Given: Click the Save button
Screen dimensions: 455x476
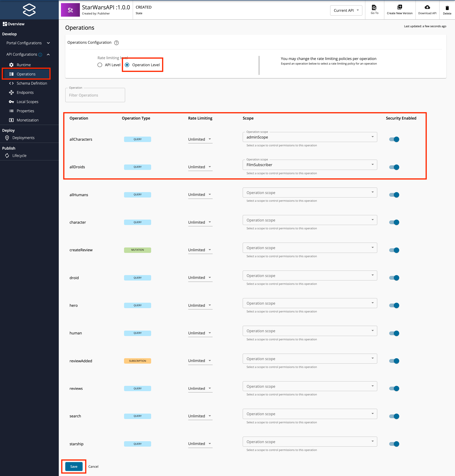Looking at the screenshot, I should (x=74, y=467).
